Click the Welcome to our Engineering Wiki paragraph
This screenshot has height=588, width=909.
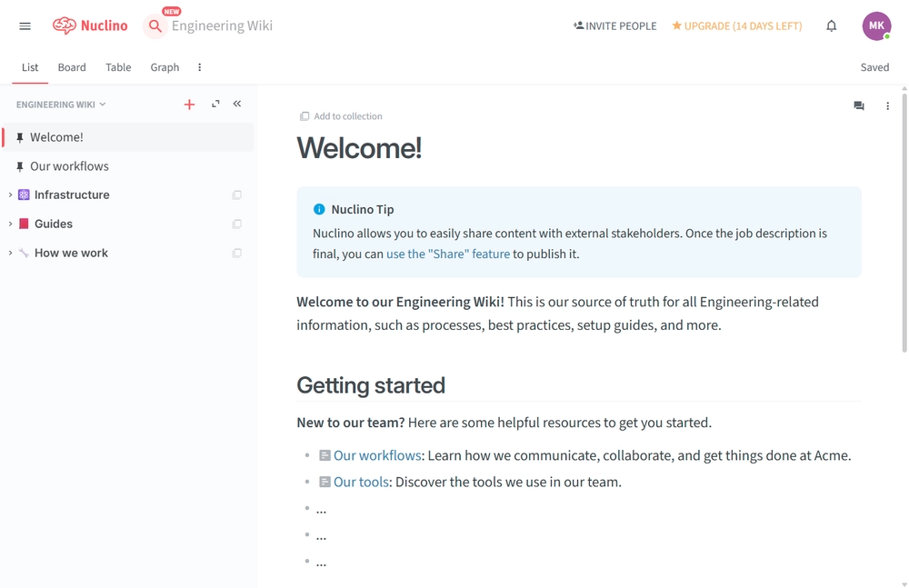click(557, 314)
